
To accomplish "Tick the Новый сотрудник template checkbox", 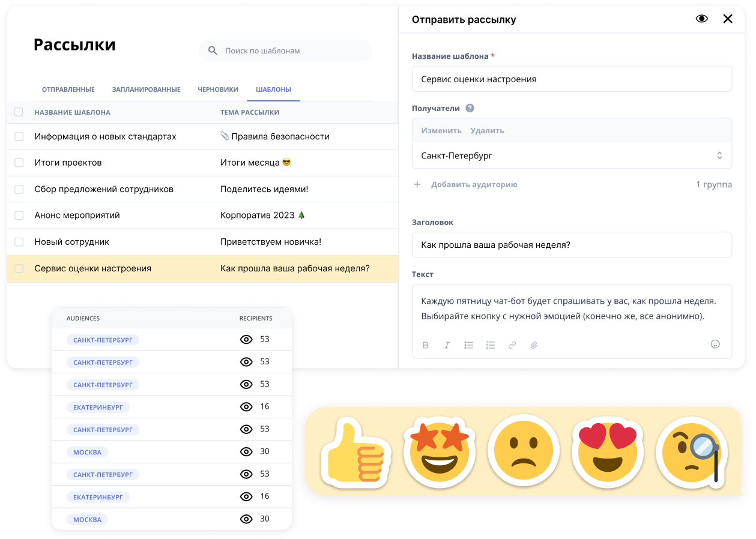I will (x=19, y=242).
